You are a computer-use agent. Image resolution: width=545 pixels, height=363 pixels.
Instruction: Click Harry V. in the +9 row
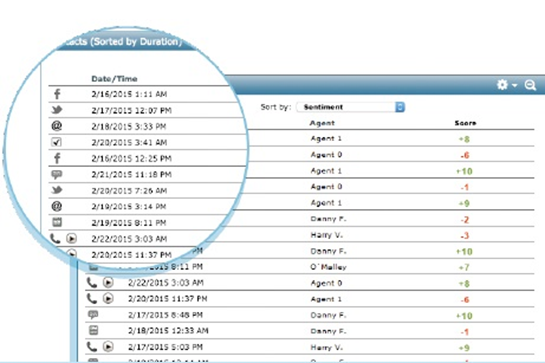point(326,347)
